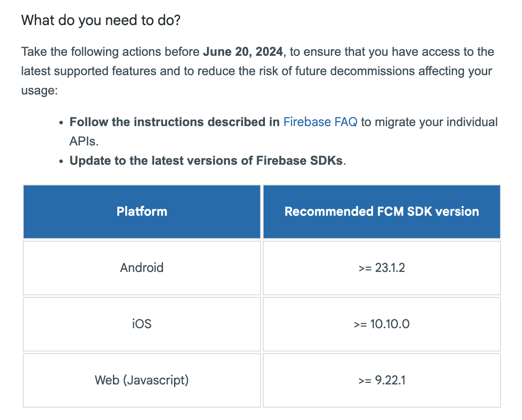
Task: Click the >= 23.1.2 version cell
Action: click(x=381, y=268)
